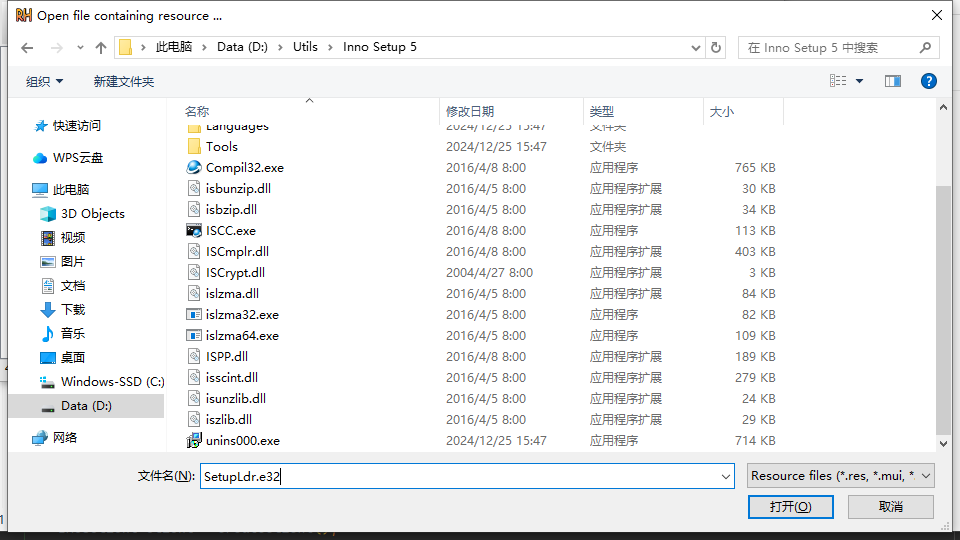This screenshot has height=540, width=960.
Task: Select the unins000.exe file icon
Action: point(194,441)
